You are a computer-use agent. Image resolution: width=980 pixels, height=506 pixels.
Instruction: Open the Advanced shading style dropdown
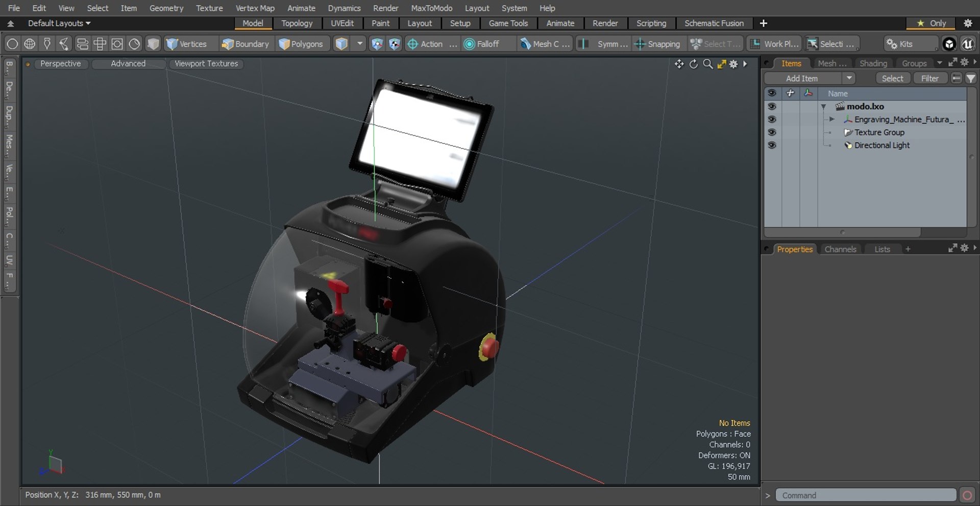(128, 63)
